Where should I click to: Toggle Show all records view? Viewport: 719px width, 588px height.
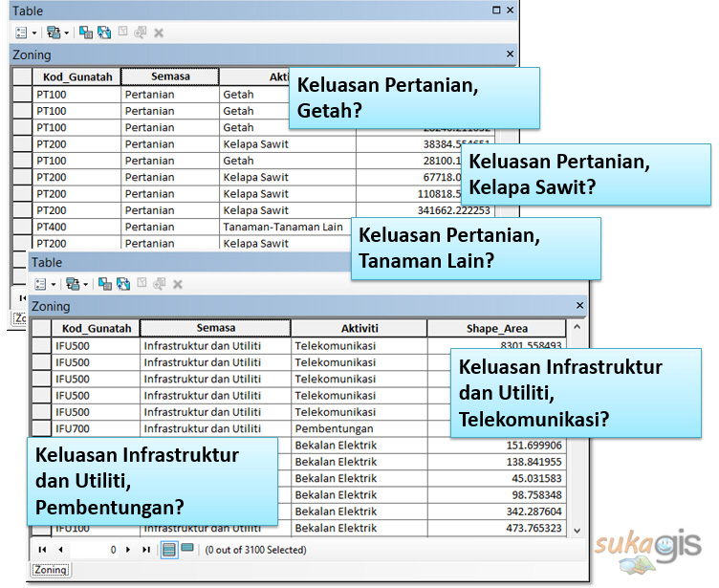pyautogui.click(x=169, y=550)
